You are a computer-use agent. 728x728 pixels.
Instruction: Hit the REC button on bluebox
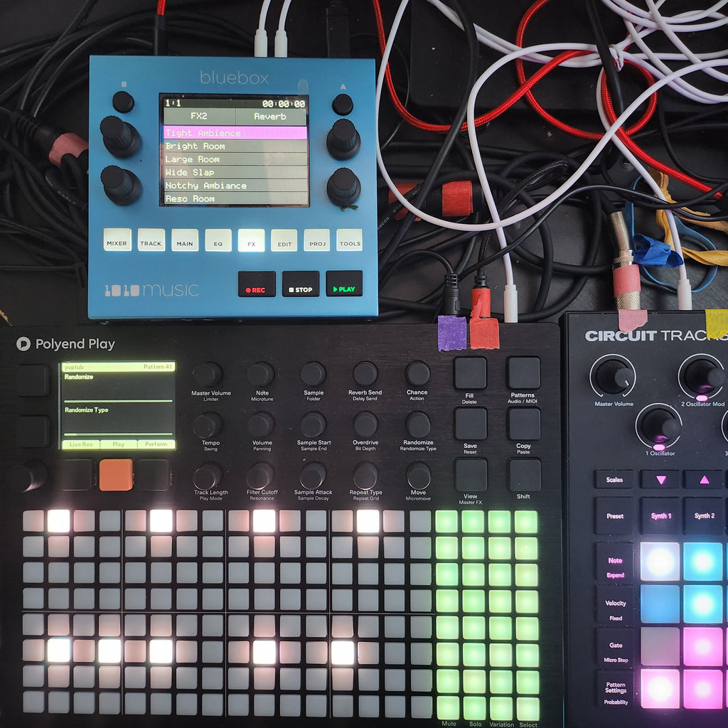point(256,284)
